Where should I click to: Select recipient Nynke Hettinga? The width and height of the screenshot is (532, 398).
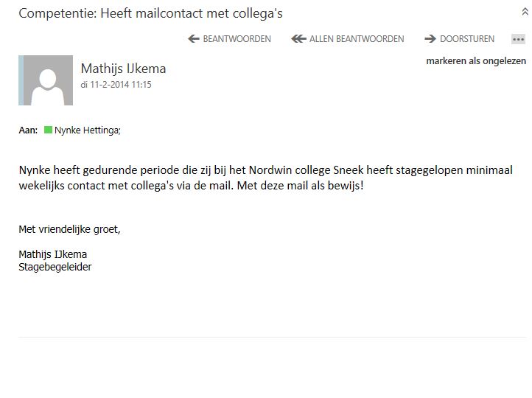(88, 130)
